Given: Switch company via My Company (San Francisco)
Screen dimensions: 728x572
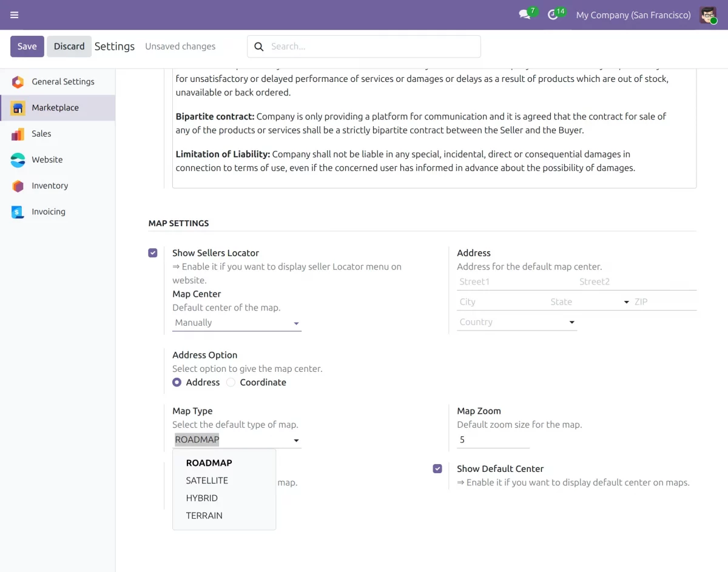Looking at the screenshot, I should tap(633, 15).
